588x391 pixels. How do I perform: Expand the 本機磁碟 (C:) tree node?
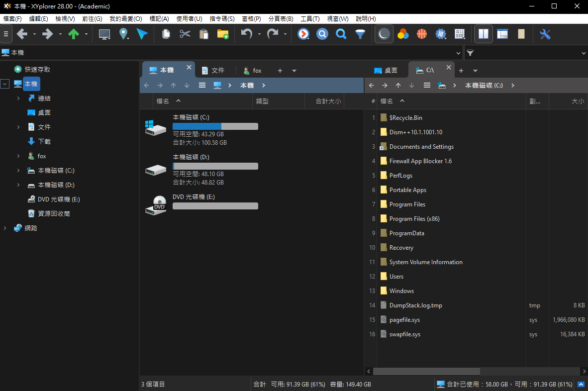coord(18,171)
